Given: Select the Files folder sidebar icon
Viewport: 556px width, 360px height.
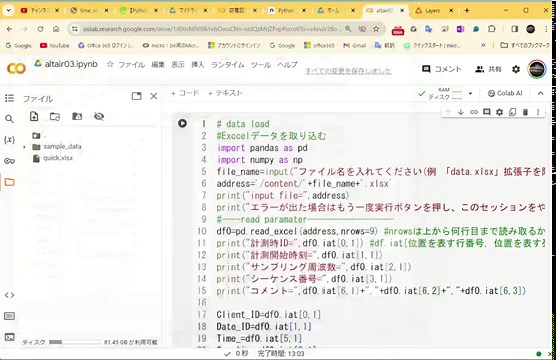Looking at the screenshot, I should click(10, 182).
